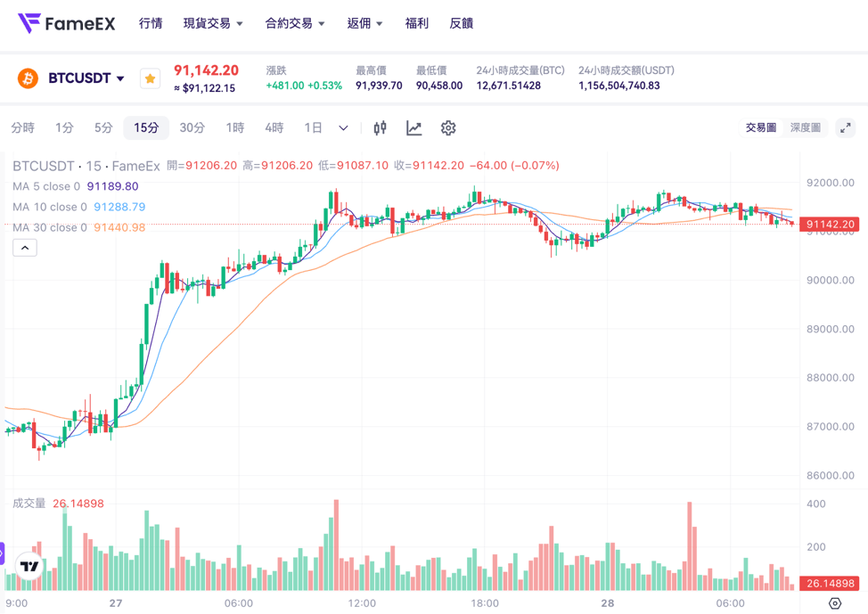This screenshot has height=614, width=868.
Task: Open the 現貨交易 dropdown menu
Action: (x=213, y=23)
